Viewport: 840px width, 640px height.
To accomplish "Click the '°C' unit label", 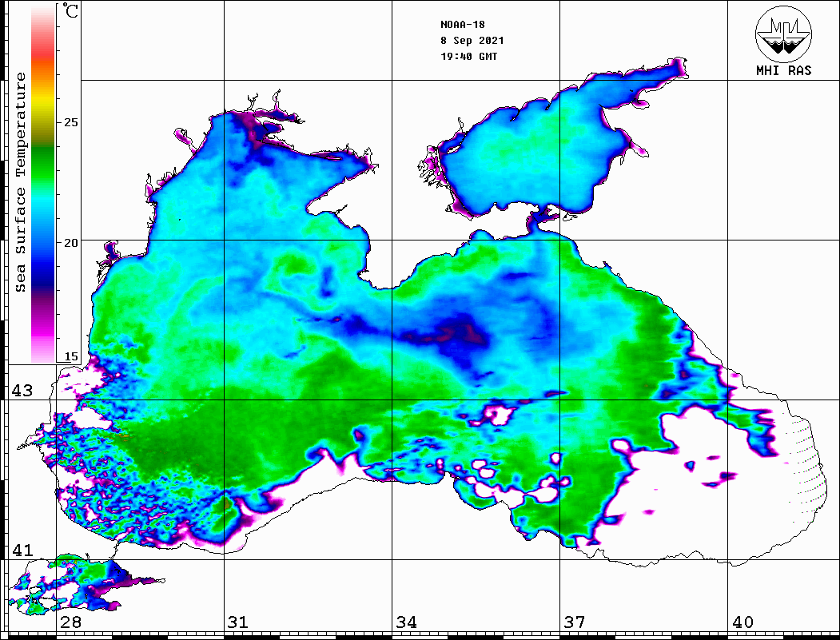I will [x=70, y=10].
